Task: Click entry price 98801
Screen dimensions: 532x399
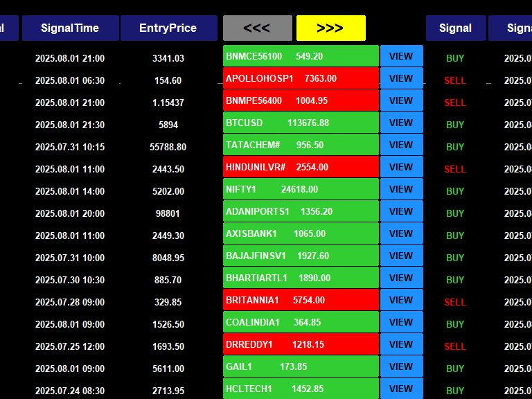Action: point(168,214)
